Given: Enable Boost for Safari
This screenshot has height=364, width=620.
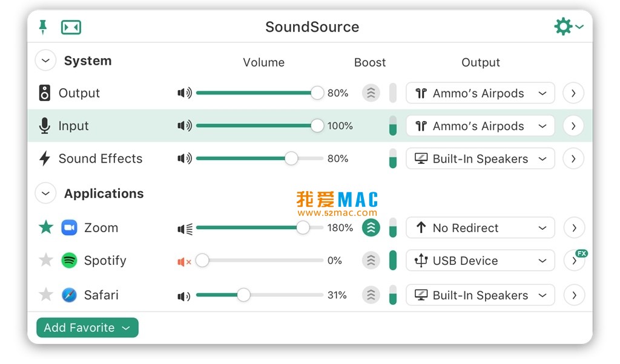Looking at the screenshot, I should click(371, 295).
